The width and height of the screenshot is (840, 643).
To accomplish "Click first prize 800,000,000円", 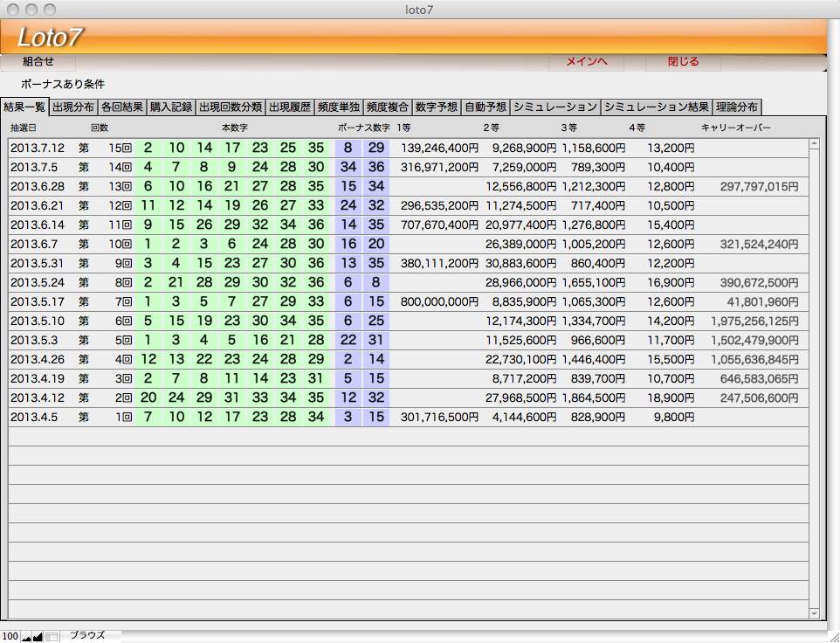I will tap(439, 301).
